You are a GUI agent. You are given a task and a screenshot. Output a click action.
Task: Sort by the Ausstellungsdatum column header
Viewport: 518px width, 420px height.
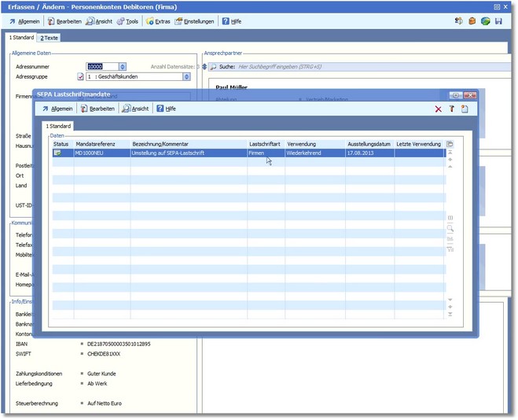coord(369,144)
